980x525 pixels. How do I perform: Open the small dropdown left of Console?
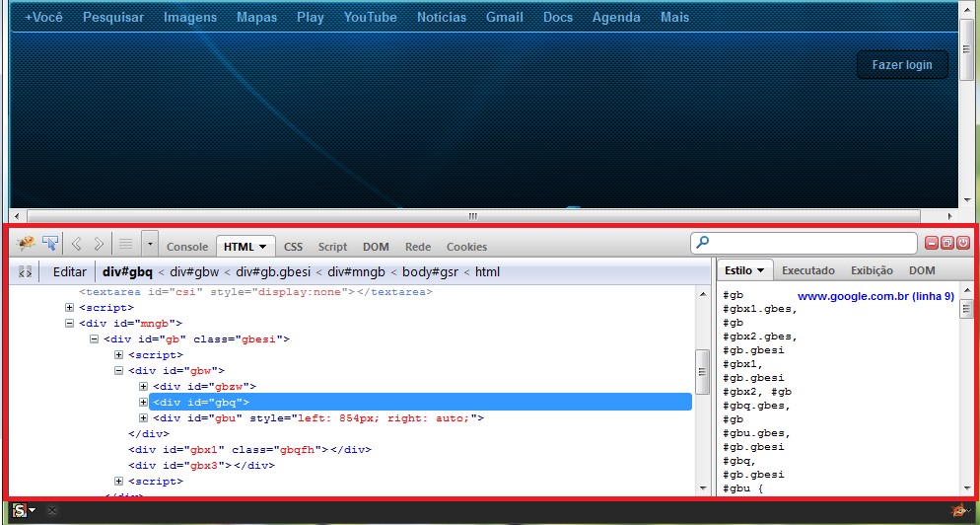(x=150, y=244)
